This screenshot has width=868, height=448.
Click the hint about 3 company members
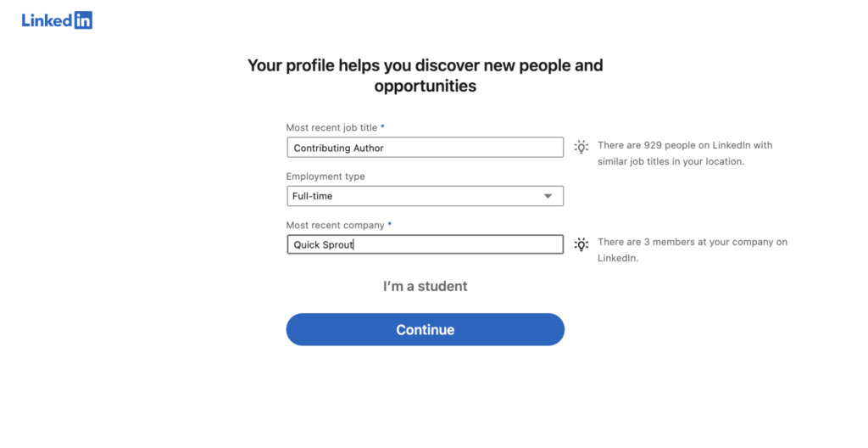692,249
